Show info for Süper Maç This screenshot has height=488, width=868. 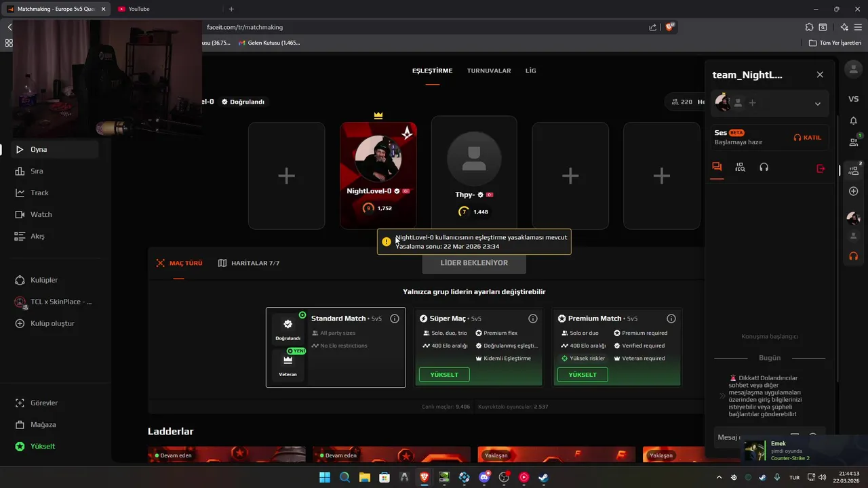pyautogui.click(x=533, y=319)
